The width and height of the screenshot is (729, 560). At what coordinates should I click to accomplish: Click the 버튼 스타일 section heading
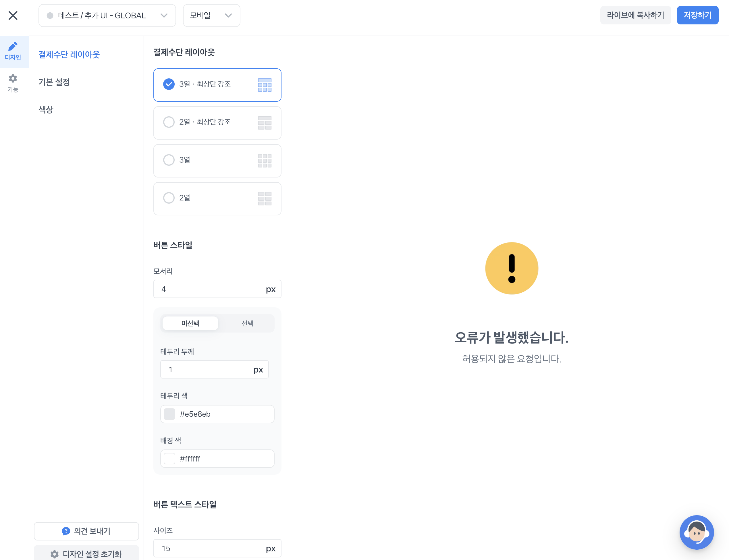coord(173,245)
